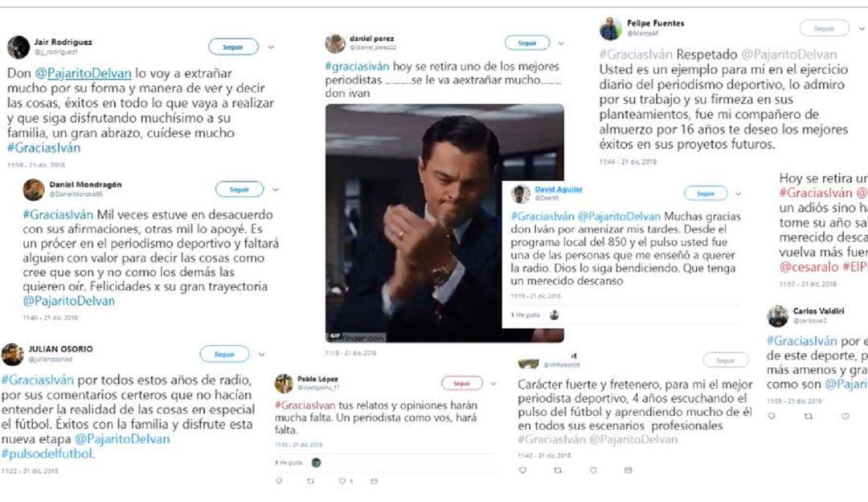This screenshot has height=502, width=868.
Task: Follow JULIAN OSORIO using the Seguir button
Action: (225, 354)
